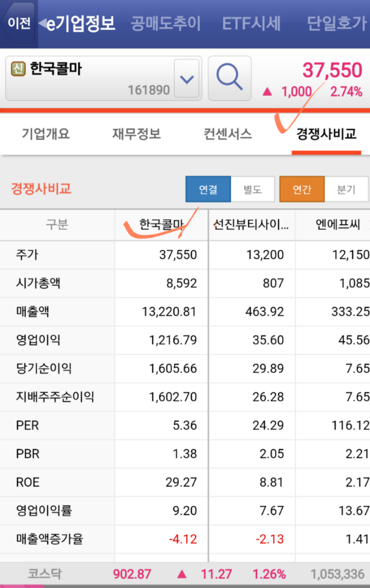Open the ETF시세 tab
The width and height of the screenshot is (370, 588).
coord(251,24)
